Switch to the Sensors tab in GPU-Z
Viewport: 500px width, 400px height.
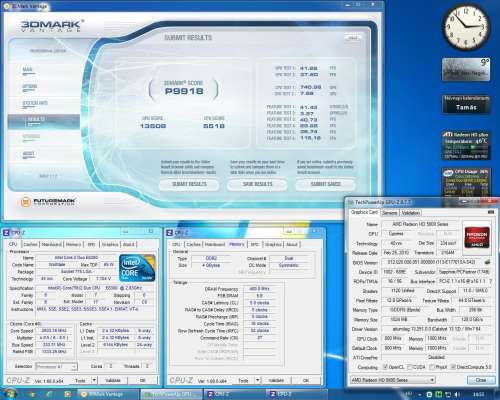389,213
